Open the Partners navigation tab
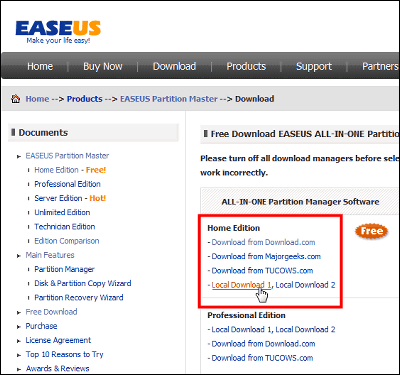 380,66
